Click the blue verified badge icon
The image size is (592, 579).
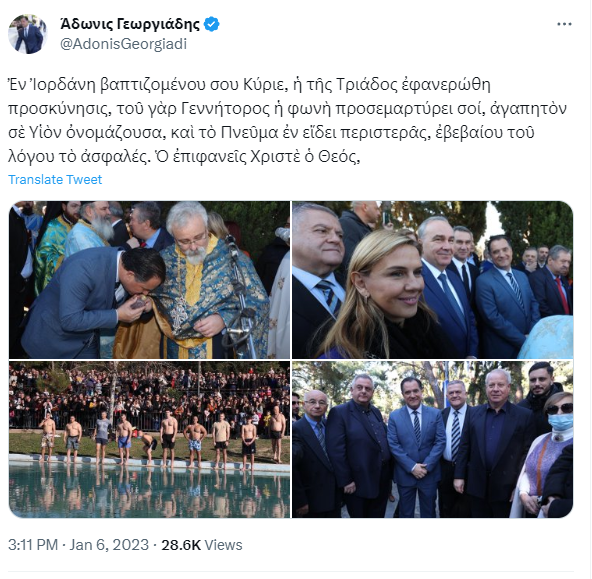pyautogui.click(x=211, y=25)
